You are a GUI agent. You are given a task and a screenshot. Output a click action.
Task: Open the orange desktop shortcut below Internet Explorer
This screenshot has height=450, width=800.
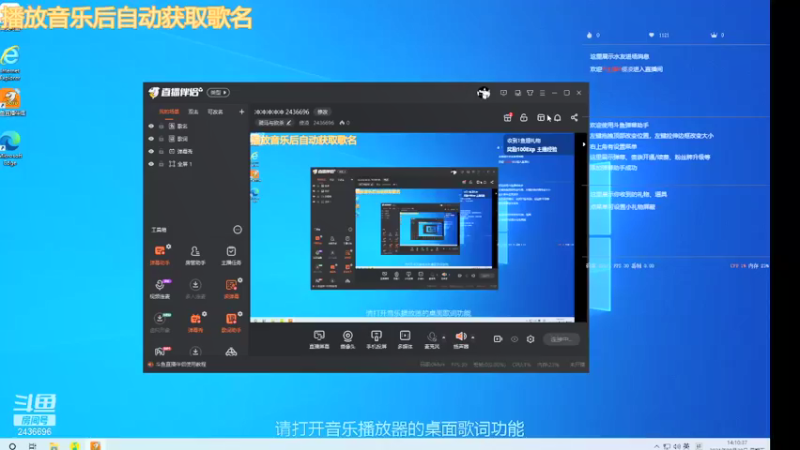11,102
